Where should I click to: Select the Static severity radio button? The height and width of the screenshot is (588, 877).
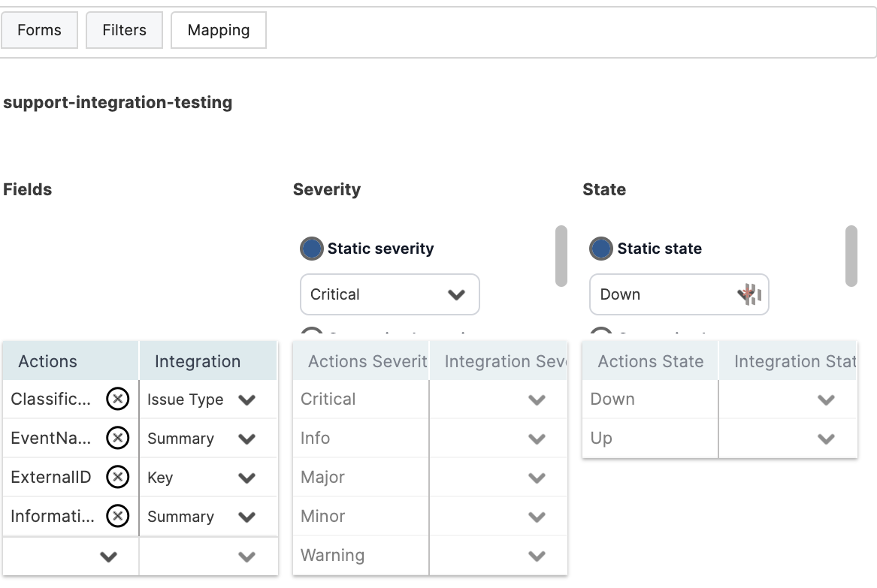311,249
